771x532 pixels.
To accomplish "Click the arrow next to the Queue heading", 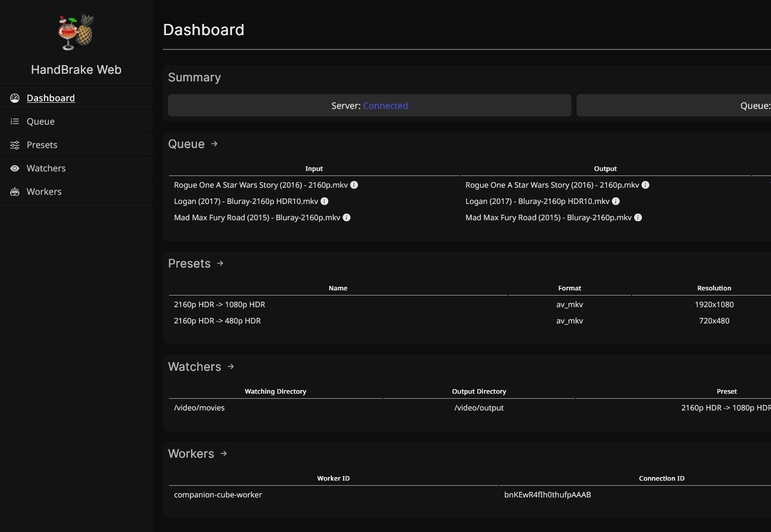I will [x=214, y=144].
